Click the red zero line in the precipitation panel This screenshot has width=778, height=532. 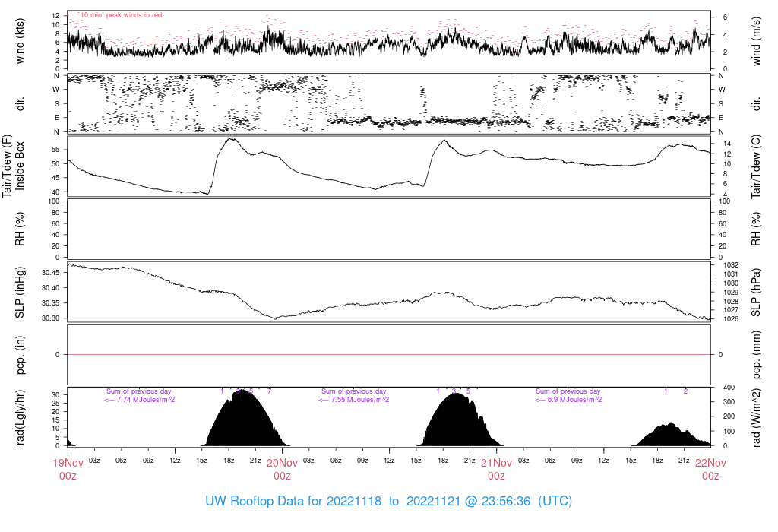(389, 355)
